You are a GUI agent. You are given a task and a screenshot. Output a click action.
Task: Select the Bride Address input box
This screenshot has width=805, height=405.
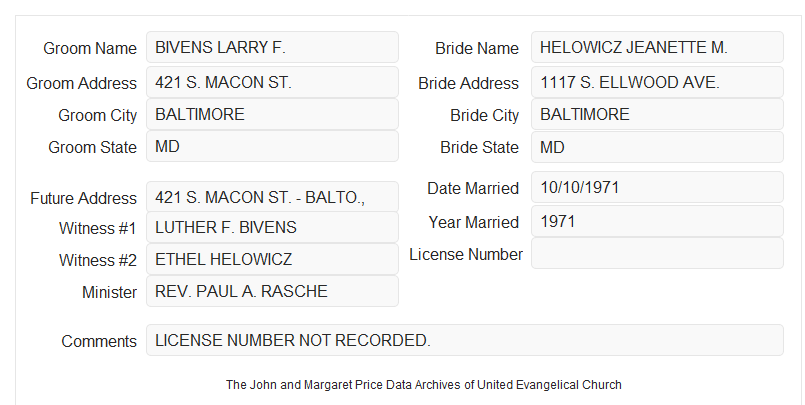pos(658,82)
